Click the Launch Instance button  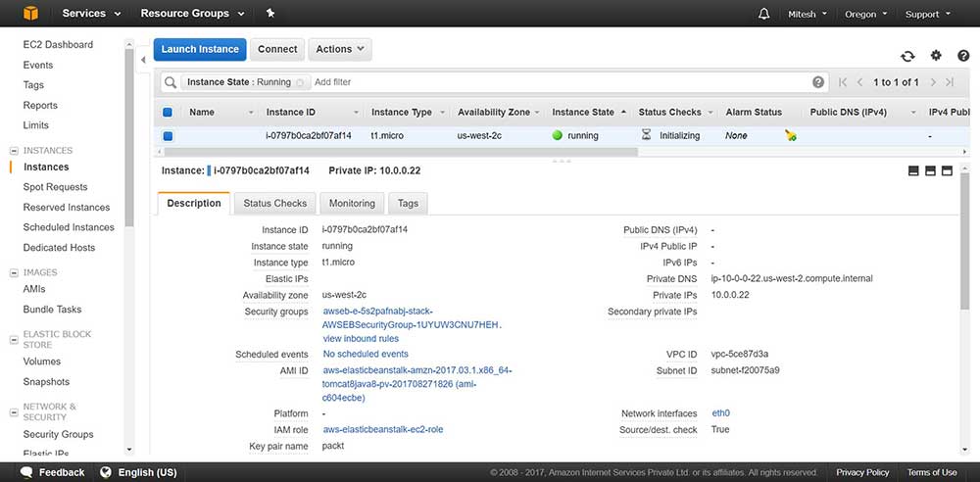200,49
